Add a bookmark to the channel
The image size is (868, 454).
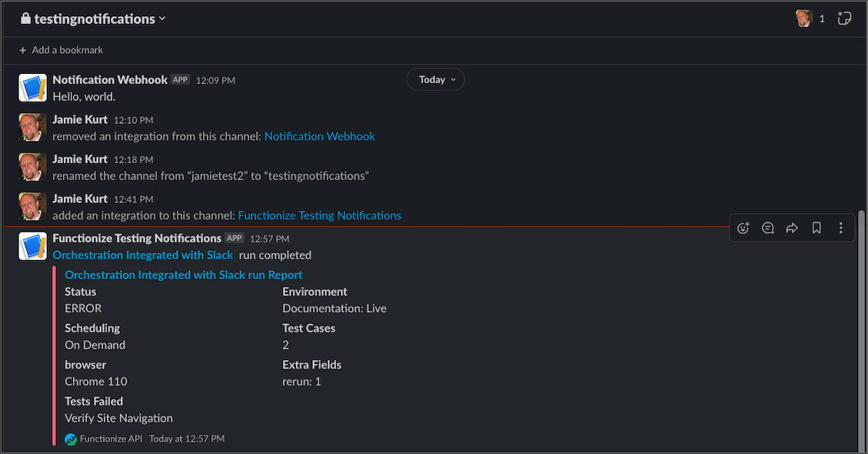click(62, 50)
